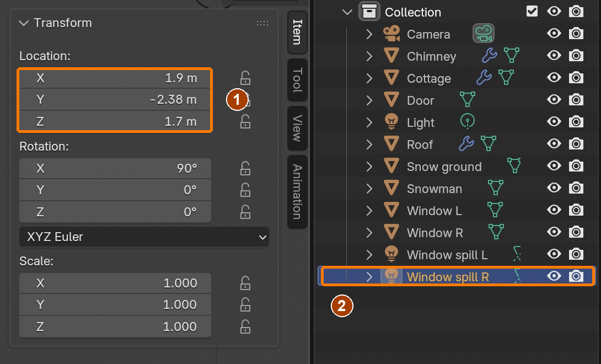
Task: Collapse the Collection tree
Action: pos(347,12)
